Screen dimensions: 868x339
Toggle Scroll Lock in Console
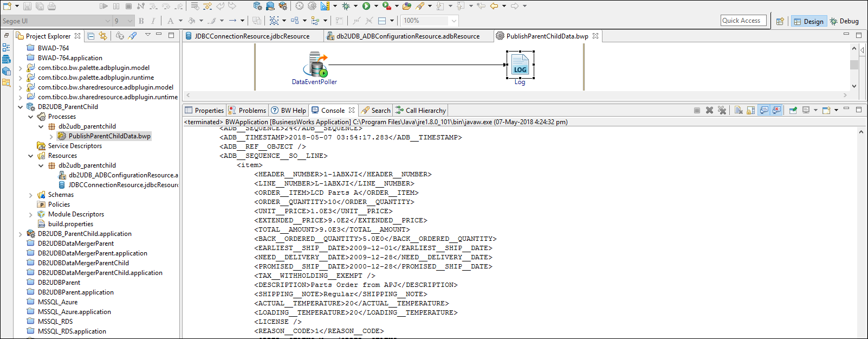point(751,110)
